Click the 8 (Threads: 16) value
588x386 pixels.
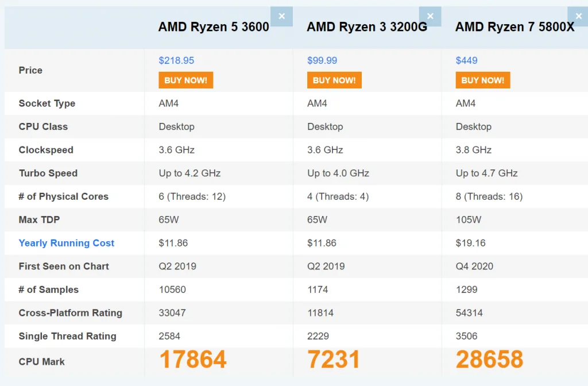489,196
